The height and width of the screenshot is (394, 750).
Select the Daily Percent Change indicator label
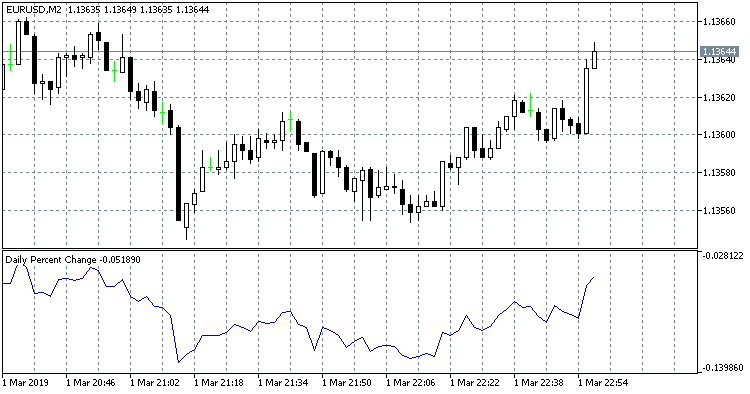click(x=73, y=260)
